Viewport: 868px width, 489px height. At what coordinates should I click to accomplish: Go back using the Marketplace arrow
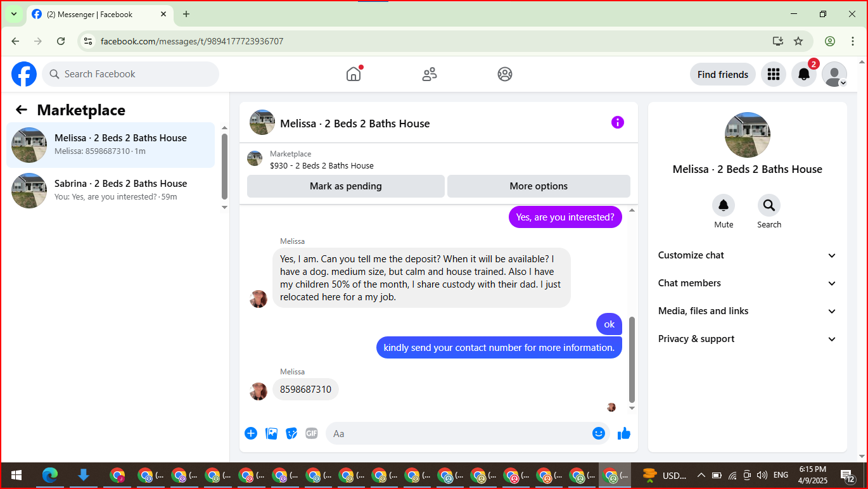[22, 110]
